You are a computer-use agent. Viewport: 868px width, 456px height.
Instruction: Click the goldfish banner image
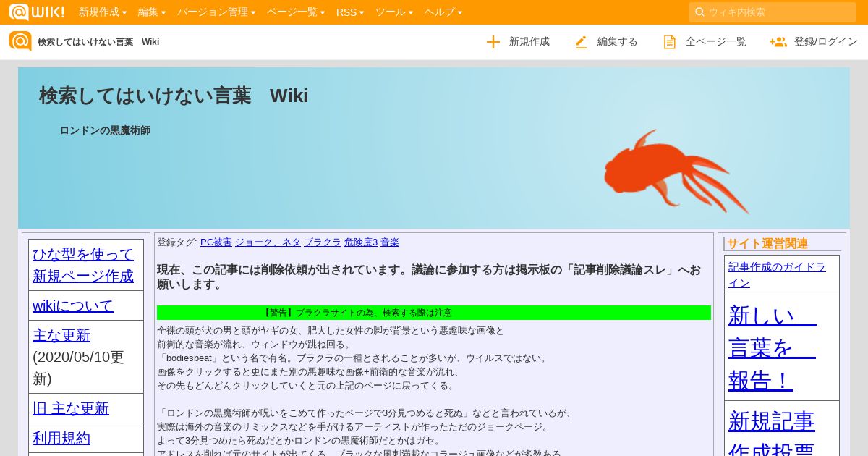pos(676,172)
